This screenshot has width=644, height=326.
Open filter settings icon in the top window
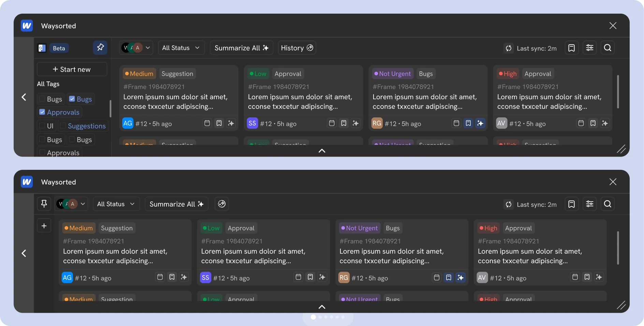589,48
